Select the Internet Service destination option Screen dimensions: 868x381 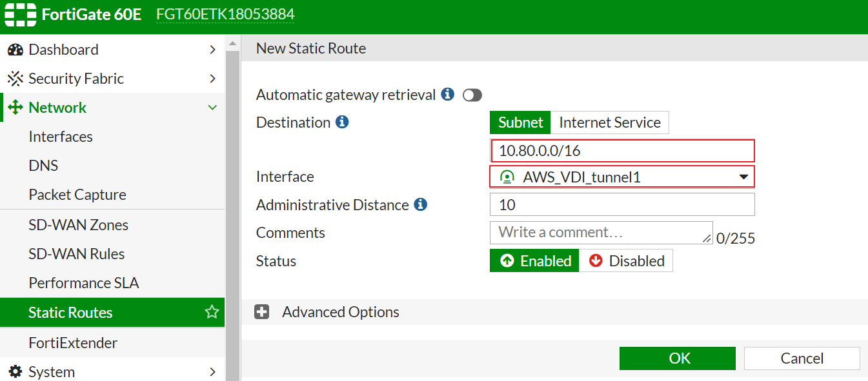[609, 122]
